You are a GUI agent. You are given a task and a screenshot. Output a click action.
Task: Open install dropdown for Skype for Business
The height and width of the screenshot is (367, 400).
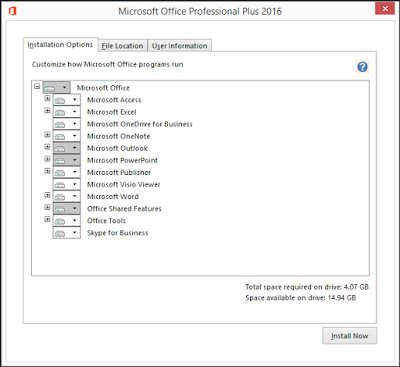pyautogui.click(x=67, y=233)
